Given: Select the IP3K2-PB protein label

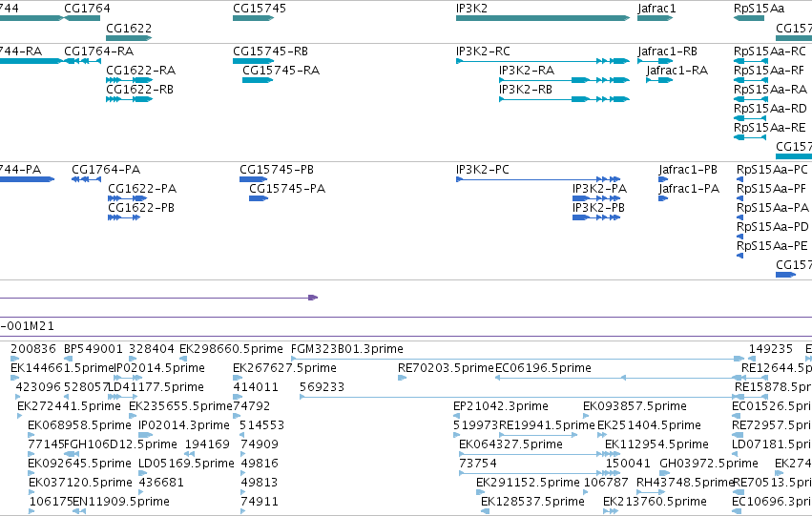Looking at the screenshot, I should tap(598, 208).
